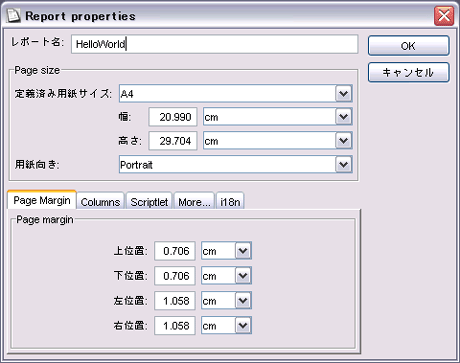The height and width of the screenshot is (363, 460).
Task: Click the キャンセル button
Action: coord(409,72)
